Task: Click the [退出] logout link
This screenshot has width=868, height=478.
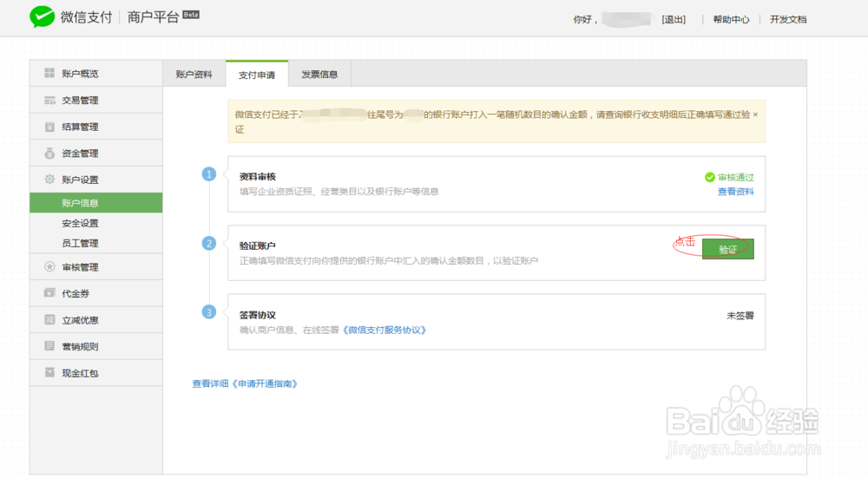Action: pos(674,19)
